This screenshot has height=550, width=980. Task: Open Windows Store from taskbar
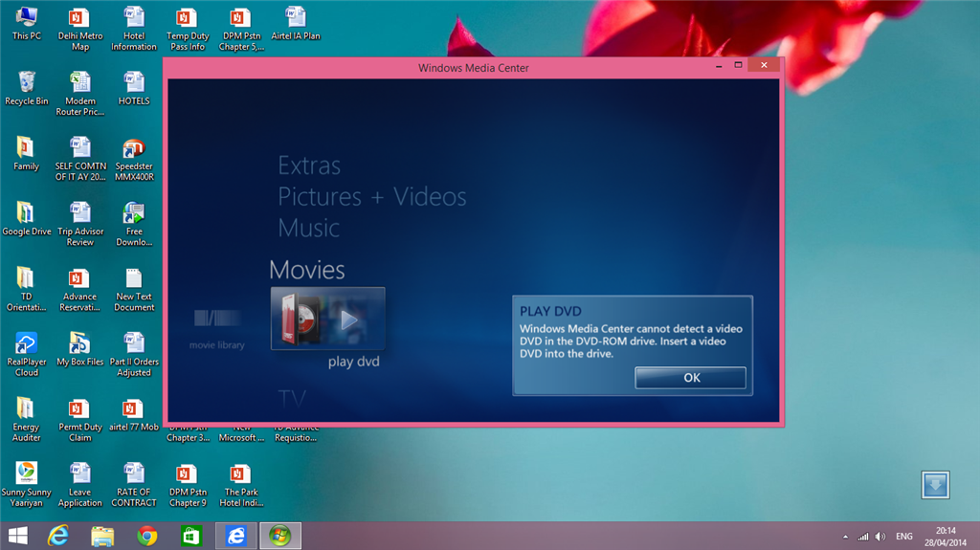[191, 536]
